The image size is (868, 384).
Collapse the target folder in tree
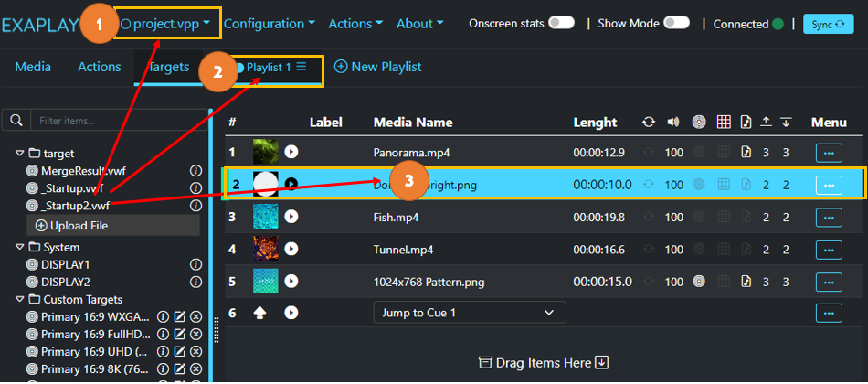point(20,153)
